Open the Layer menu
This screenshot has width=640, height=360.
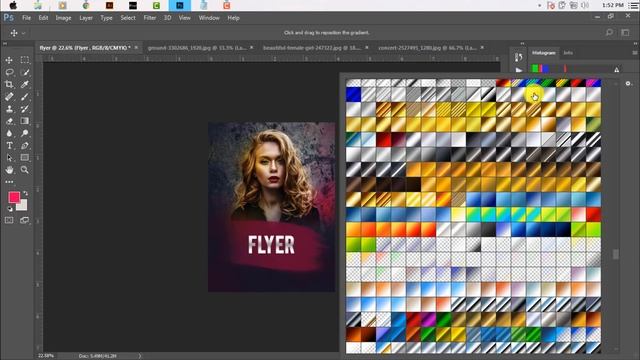(86, 18)
